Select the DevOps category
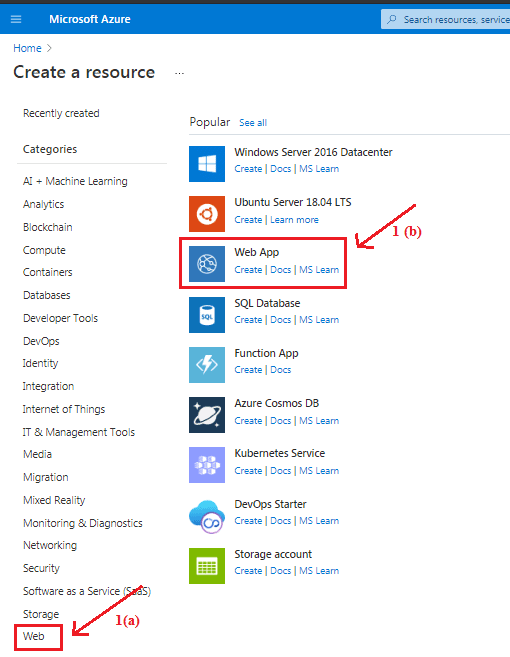Screen dimensions: 510x657 click(41, 341)
